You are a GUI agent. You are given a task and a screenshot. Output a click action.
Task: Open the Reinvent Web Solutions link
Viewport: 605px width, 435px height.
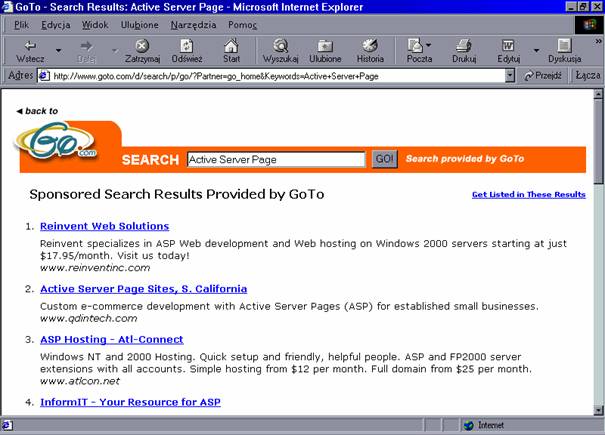[x=104, y=226]
